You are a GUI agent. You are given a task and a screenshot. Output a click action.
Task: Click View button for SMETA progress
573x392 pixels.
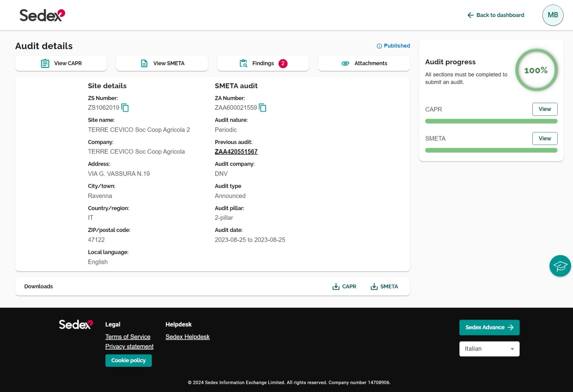[545, 138]
